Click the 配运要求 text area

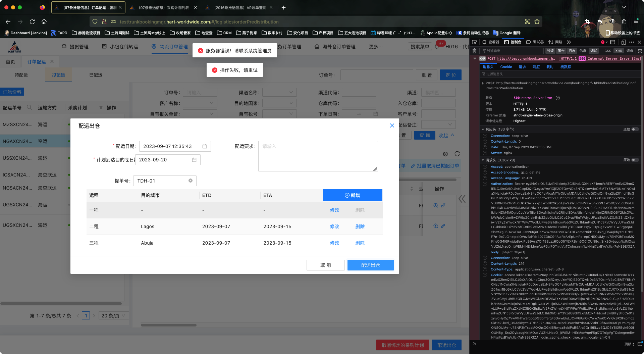coord(318,156)
